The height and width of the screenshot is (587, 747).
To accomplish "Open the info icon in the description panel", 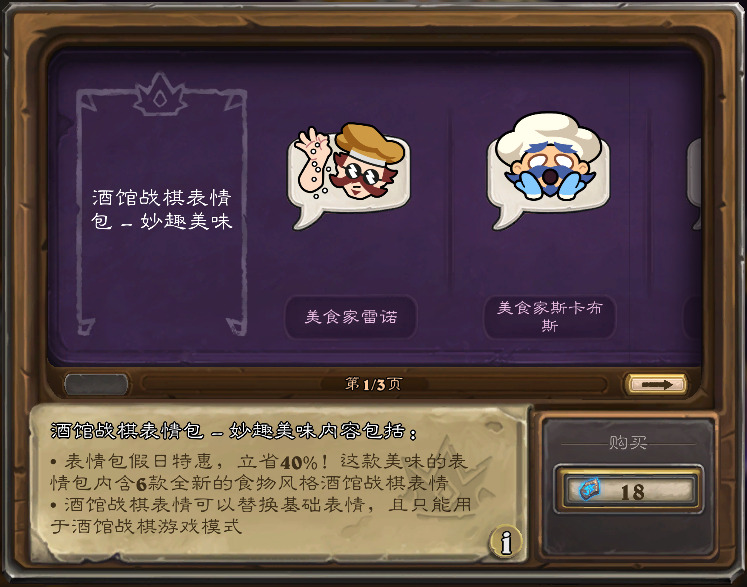I will [505, 541].
